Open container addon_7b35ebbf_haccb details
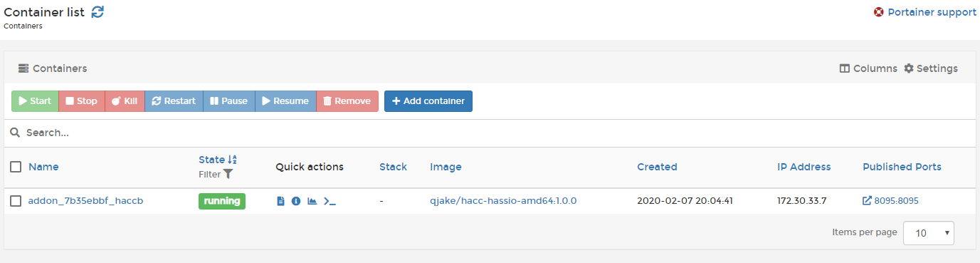 [x=85, y=201]
